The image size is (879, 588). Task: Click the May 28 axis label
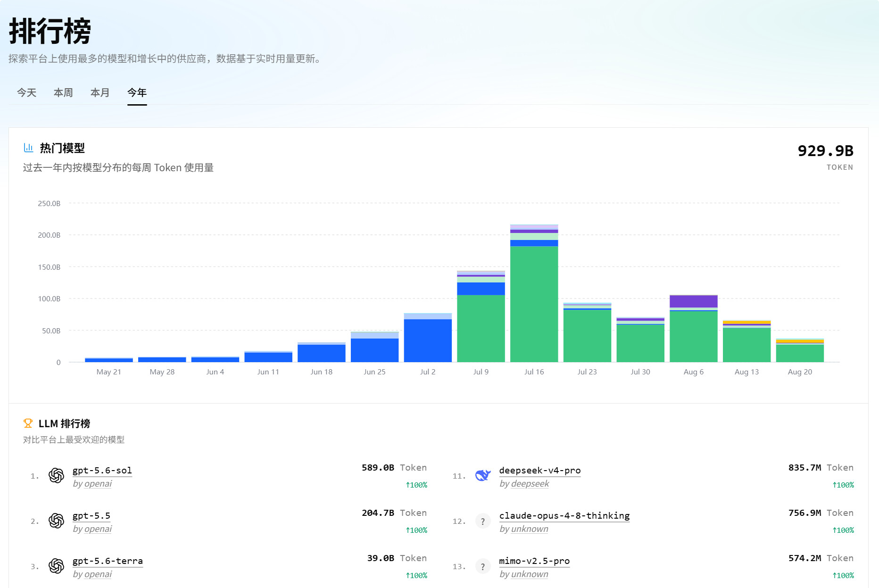(162, 372)
